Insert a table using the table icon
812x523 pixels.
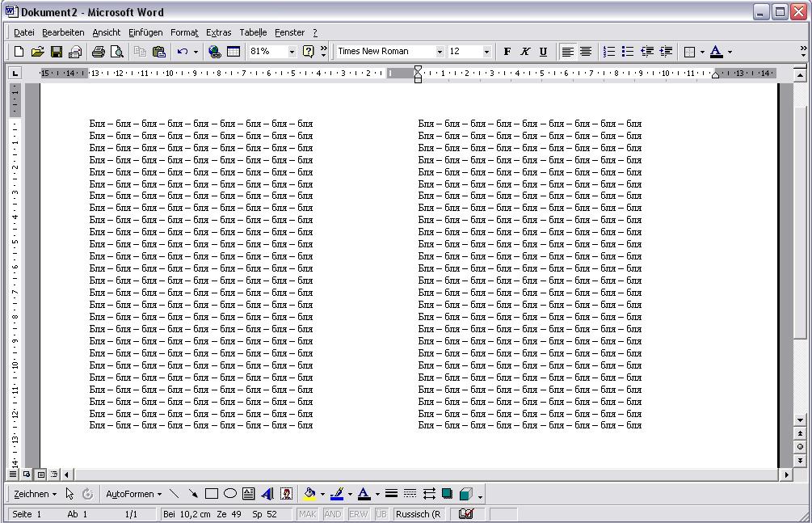click(234, 52)
